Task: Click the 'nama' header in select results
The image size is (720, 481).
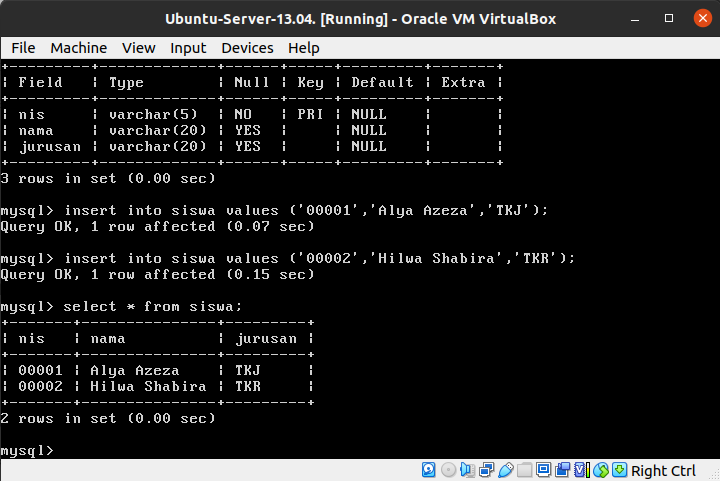Action: [x=107, y=339]
